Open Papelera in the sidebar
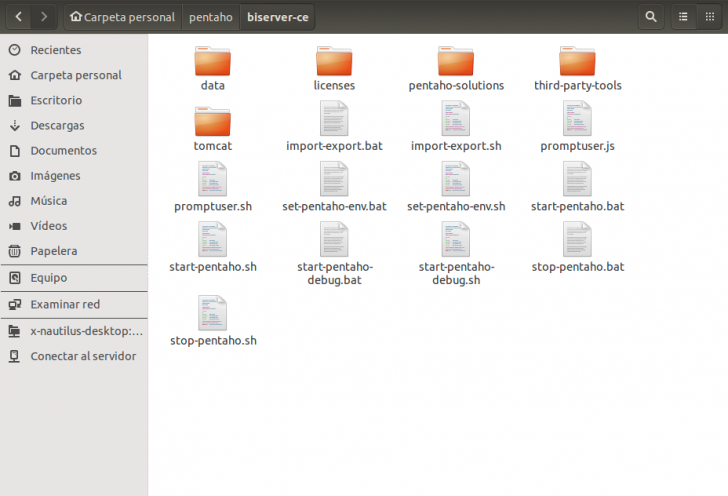This screenshot has height=496, width=728. (x=74, y=250)
